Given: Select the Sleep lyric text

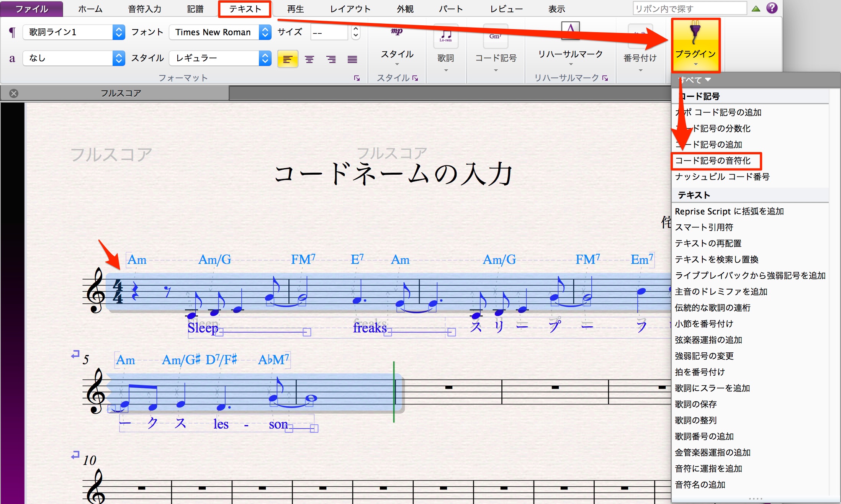Looking at the screenshot, I should click(203, 328).
